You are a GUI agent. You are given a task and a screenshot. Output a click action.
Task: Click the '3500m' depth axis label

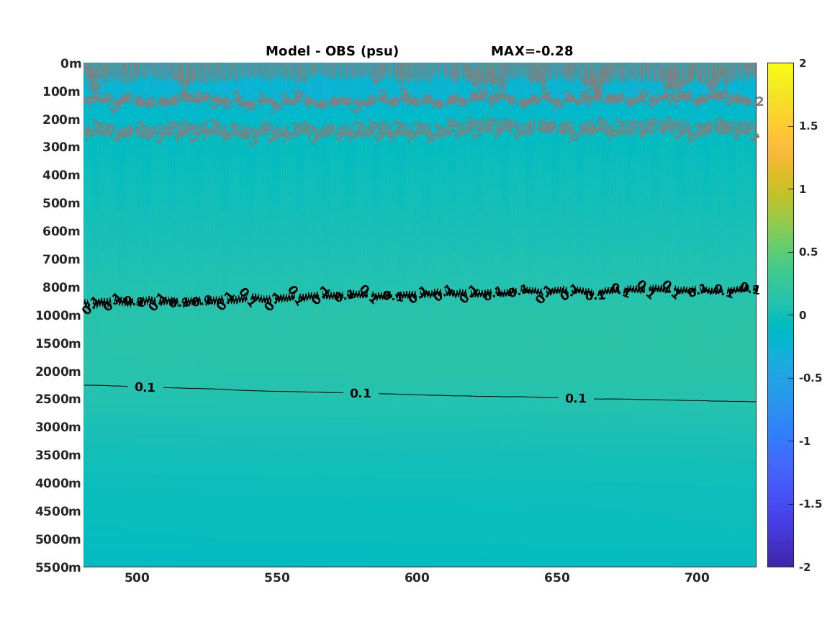(58, 455)
